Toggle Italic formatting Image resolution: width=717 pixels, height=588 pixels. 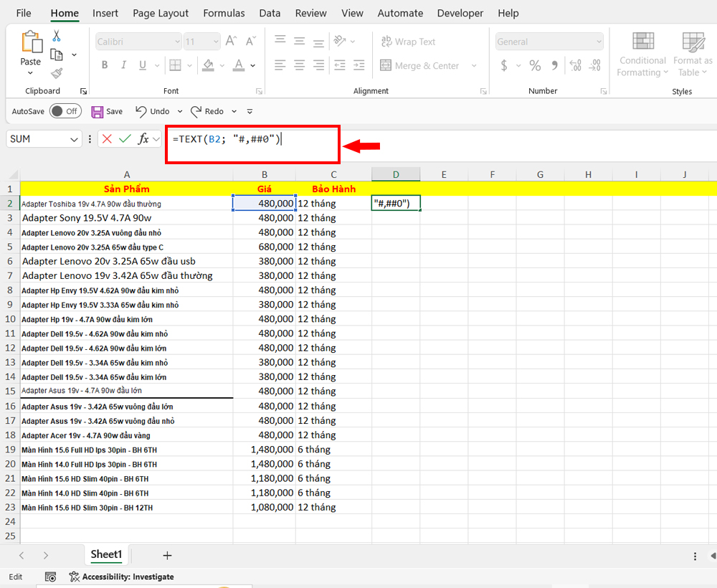point(123,65)
